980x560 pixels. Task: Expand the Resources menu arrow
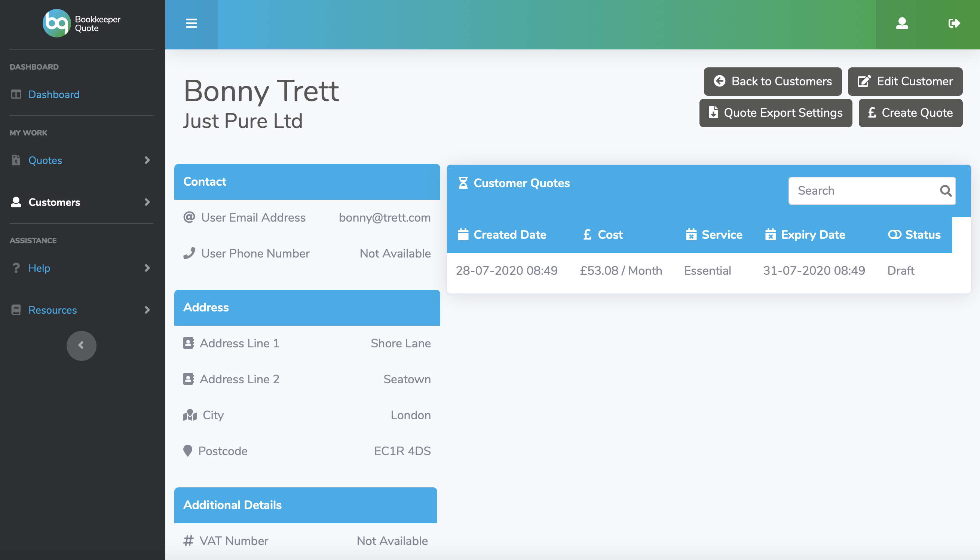click(x=147, y=310)
